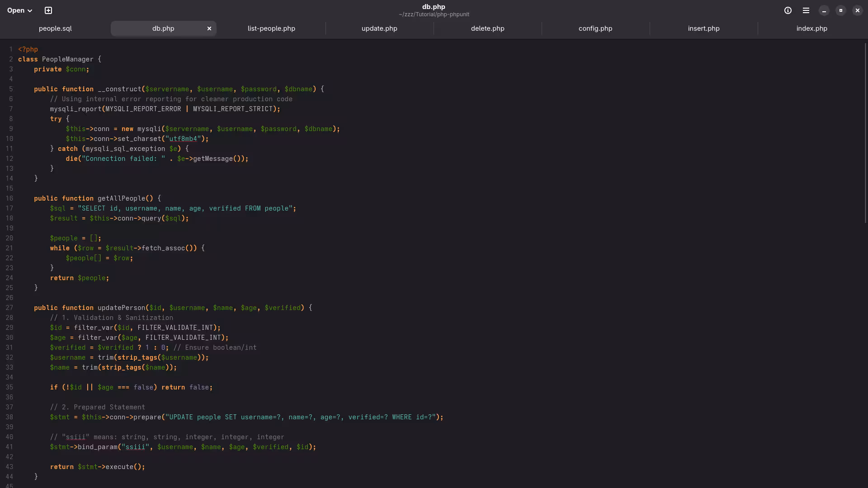
Task: Close the text editor window
Action: tap(858, 10)
